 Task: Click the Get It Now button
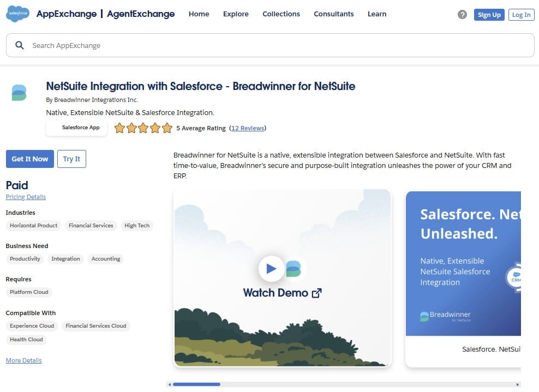(x=29, y=159)
